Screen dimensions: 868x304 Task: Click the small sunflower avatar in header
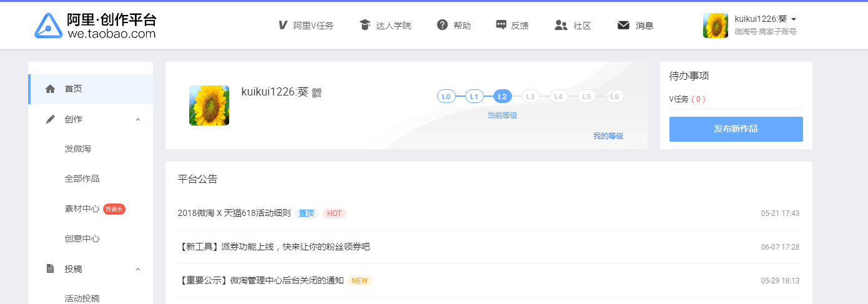(716, 26)
